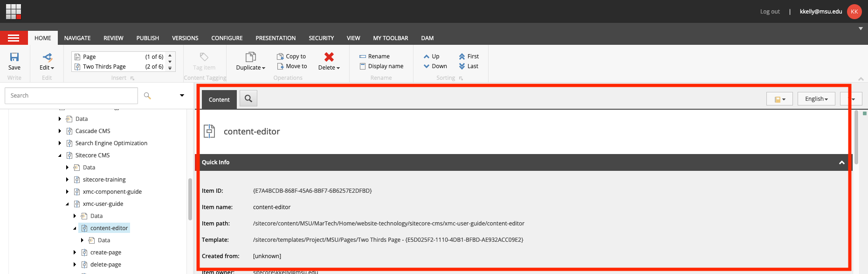Click the search magnifier tab beside Content
The width and height of the screenshot is (868, 274).
click(248, 98)
